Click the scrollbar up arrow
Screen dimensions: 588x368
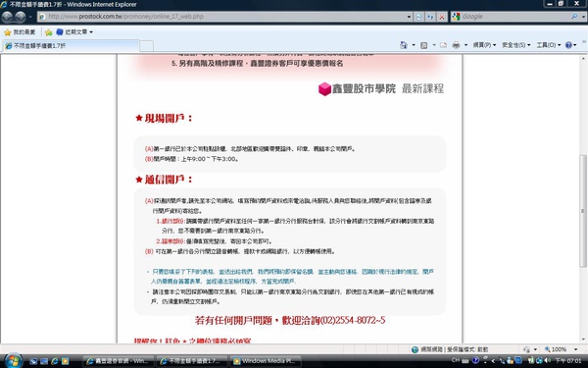583,58
